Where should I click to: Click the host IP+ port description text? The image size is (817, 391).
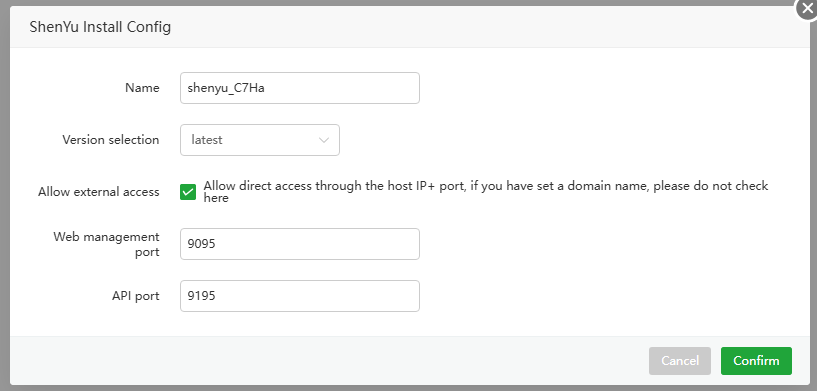click(486, 191)
